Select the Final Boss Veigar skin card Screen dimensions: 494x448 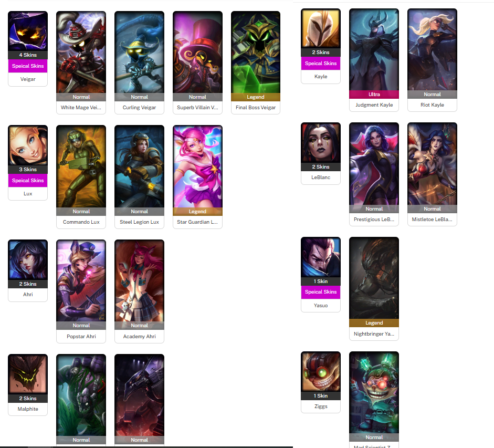(256, 62)
